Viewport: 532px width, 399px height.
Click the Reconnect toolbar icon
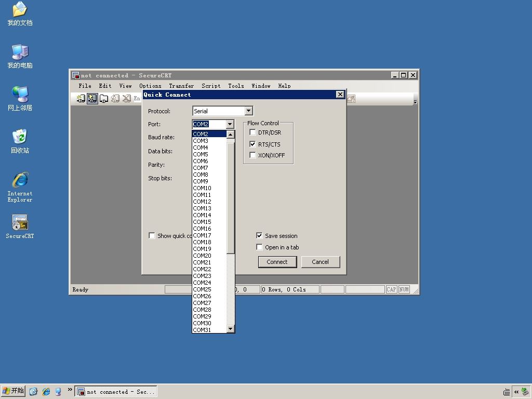[x=115, y=99]
